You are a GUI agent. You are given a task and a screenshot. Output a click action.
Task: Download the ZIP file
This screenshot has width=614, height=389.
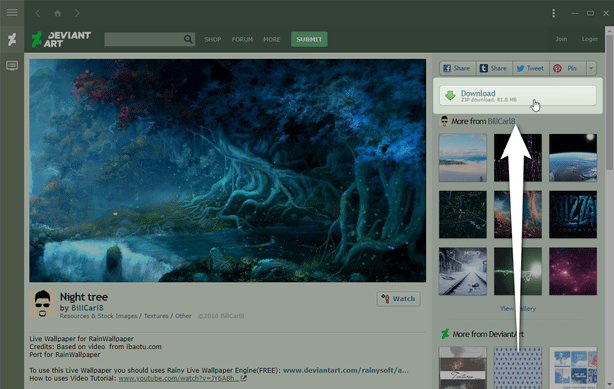point(518,96)
